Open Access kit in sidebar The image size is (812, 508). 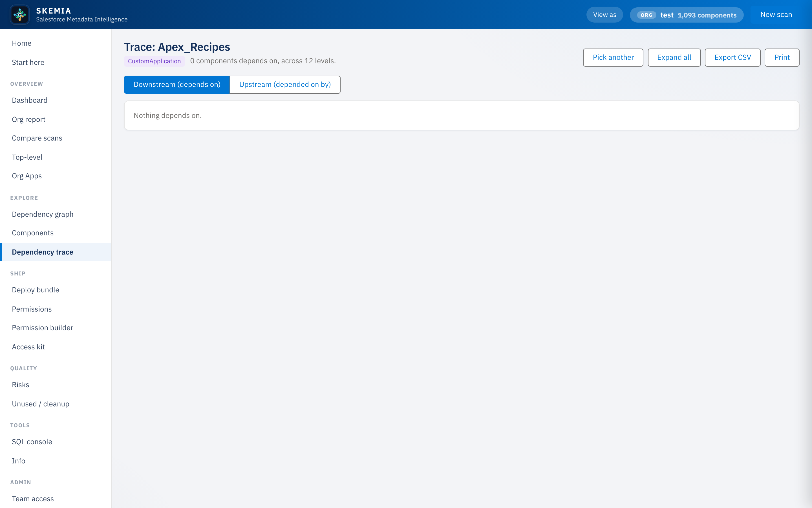coord(56,347)
